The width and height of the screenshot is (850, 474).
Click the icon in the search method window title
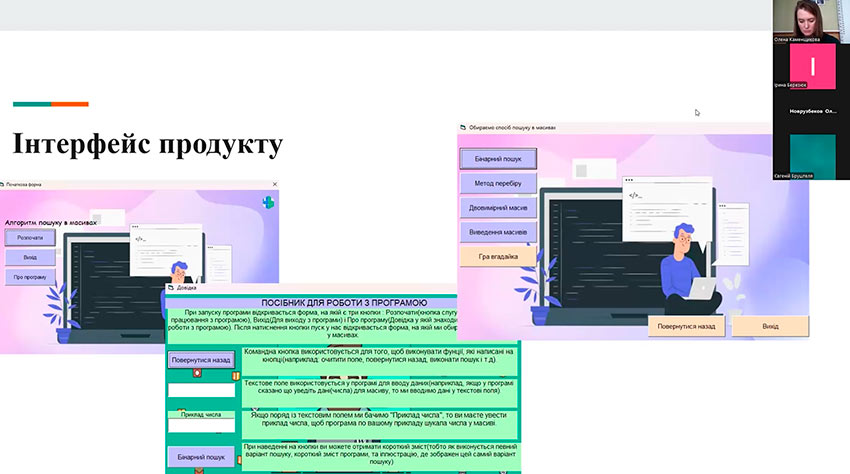463,128
